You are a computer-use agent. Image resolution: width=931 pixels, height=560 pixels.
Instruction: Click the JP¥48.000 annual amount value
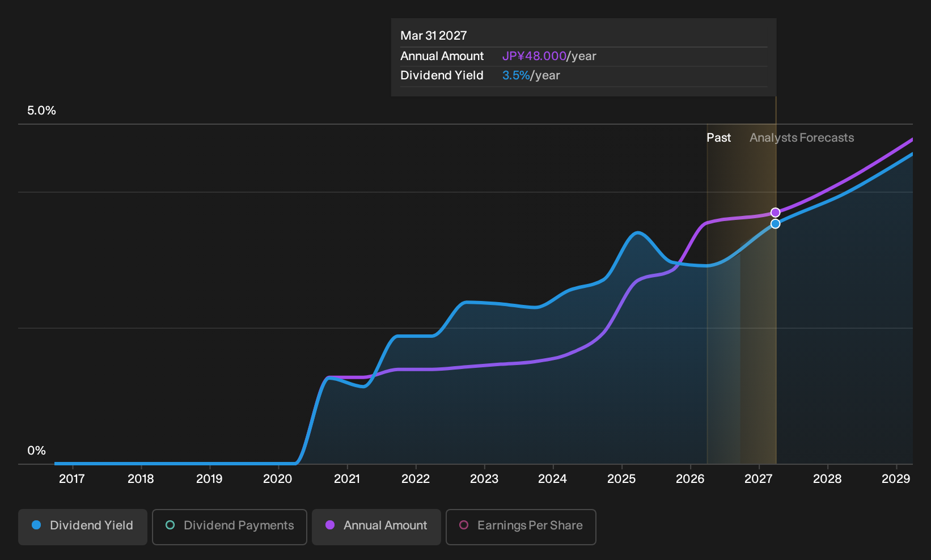pyautogui.click(x=534, y=56)
